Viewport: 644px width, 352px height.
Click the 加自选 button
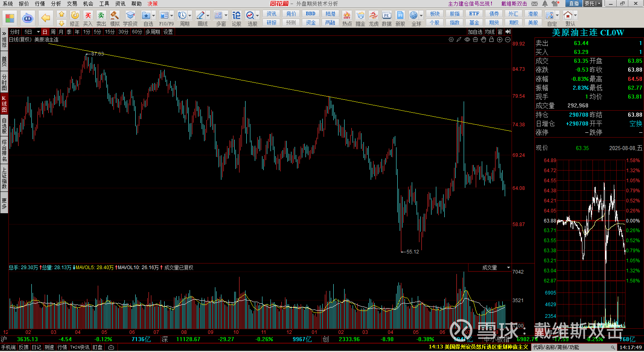475,32
